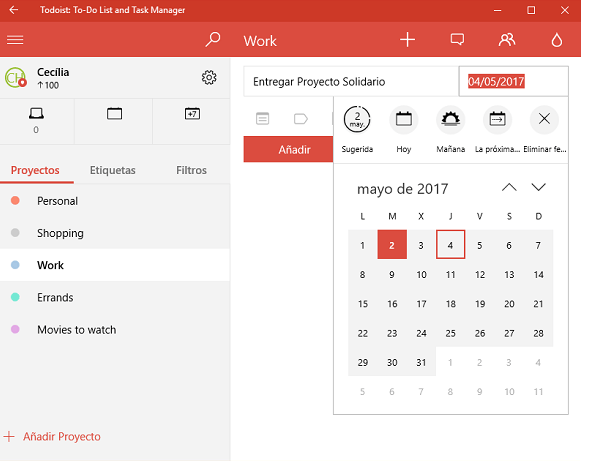Open settings gear next to Cecilia

[x=209, y=78]
